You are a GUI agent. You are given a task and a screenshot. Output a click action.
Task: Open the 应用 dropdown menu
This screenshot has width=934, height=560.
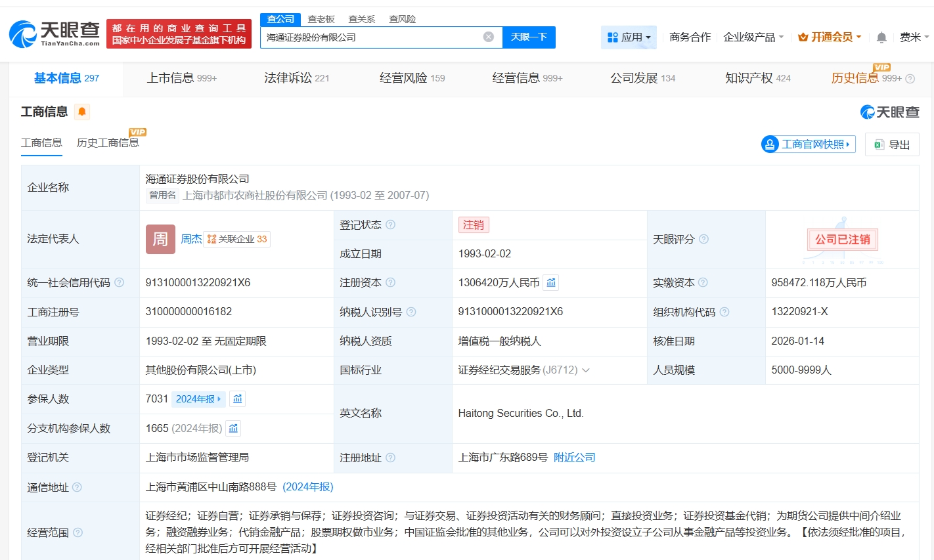coord(629,37)
